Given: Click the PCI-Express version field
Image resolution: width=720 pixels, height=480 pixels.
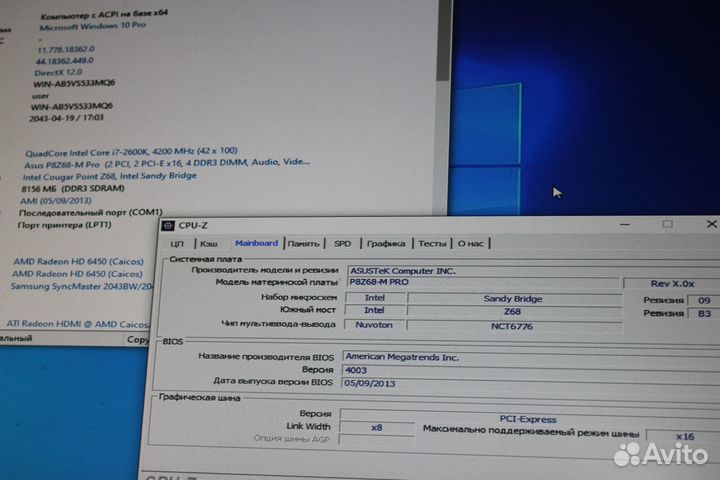Looking at the screenshot, I should (529, 418).
